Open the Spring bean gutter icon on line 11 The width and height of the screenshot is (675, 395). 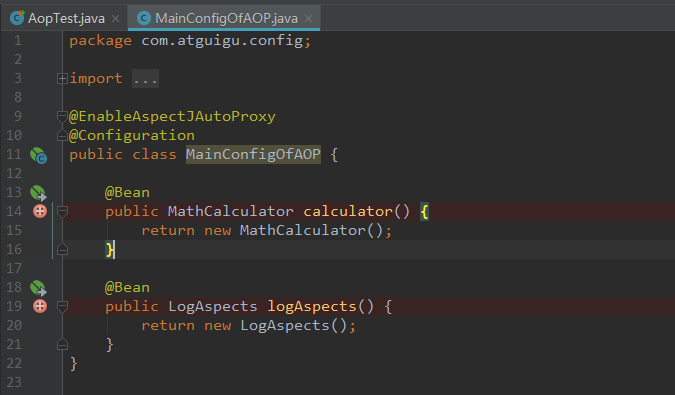pyautogui.click(x=39, y=155)
